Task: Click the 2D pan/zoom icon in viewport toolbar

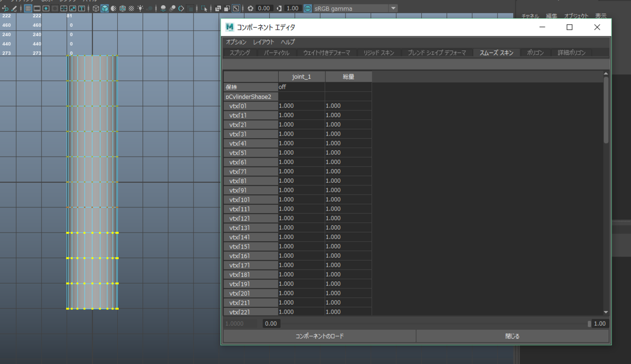Action: pos(5,8)
